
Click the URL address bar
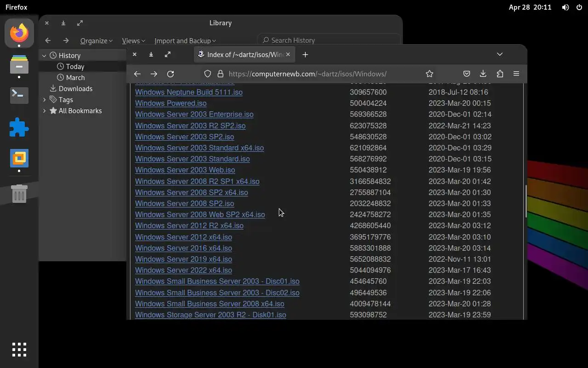(x=308, y=74)
